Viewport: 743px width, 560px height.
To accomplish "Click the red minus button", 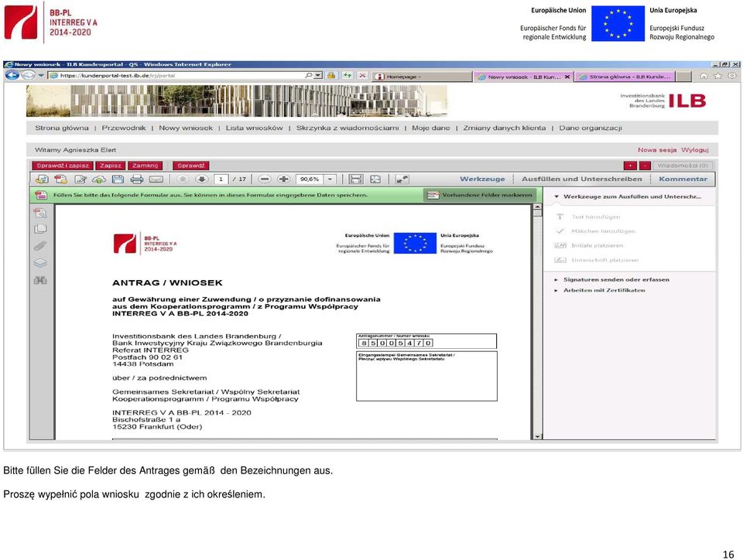I will [x=645, y=166].
